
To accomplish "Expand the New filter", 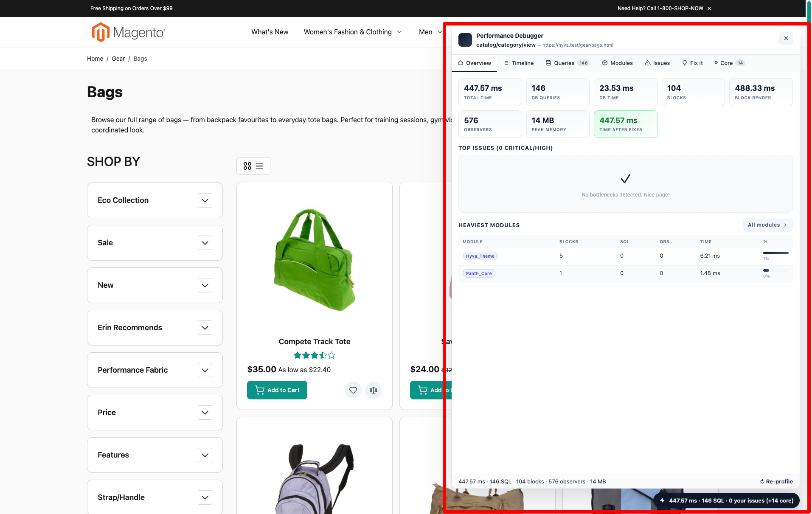I will coord(205,285).
